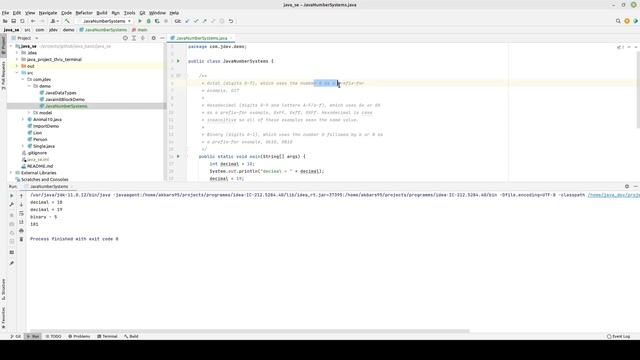Click run gutter arrow beside class JavaNumberSystems
Image resolution: width=640 pixels, height=360 pixels.
tap(178, 61)
